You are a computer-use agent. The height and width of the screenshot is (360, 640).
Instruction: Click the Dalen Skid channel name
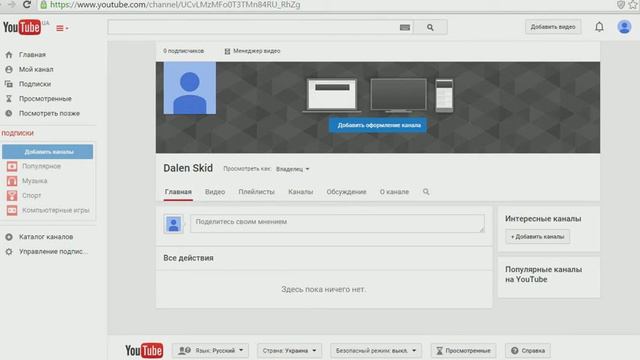pos(188,168)
